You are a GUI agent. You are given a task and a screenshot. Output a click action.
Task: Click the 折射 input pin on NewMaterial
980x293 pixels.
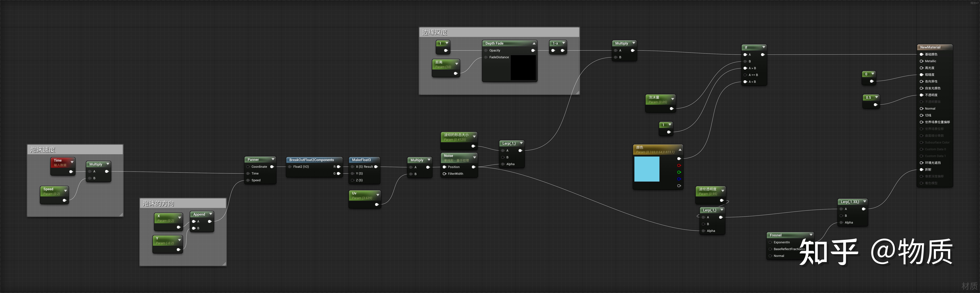pos(921,169)
